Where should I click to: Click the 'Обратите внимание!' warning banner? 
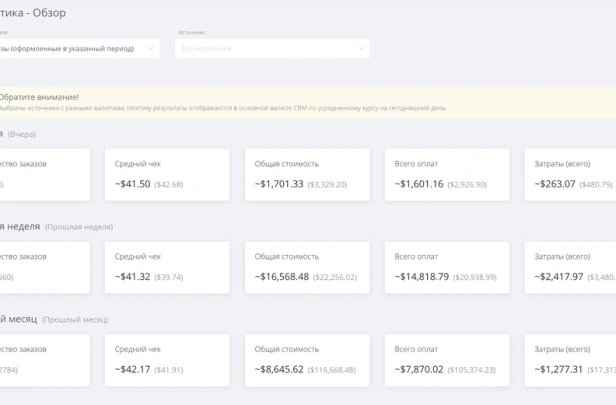click(x=300, y=101)
